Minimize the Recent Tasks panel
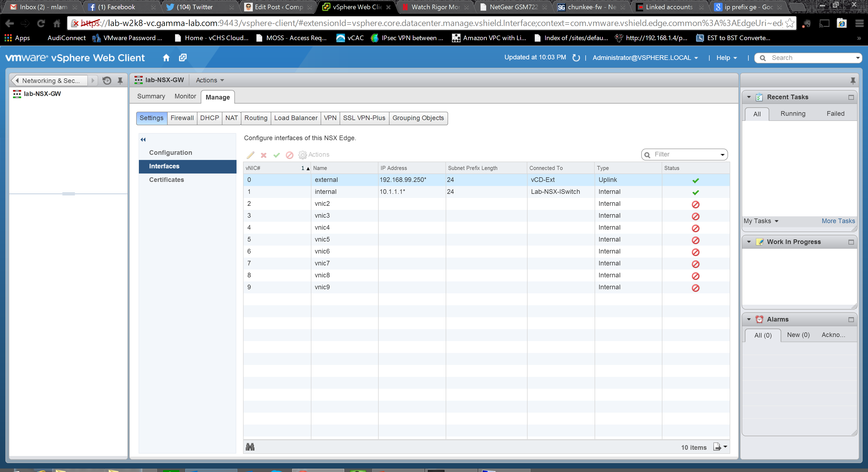The image size is (868, 472). pyautogui.click(x=851, y=97)
